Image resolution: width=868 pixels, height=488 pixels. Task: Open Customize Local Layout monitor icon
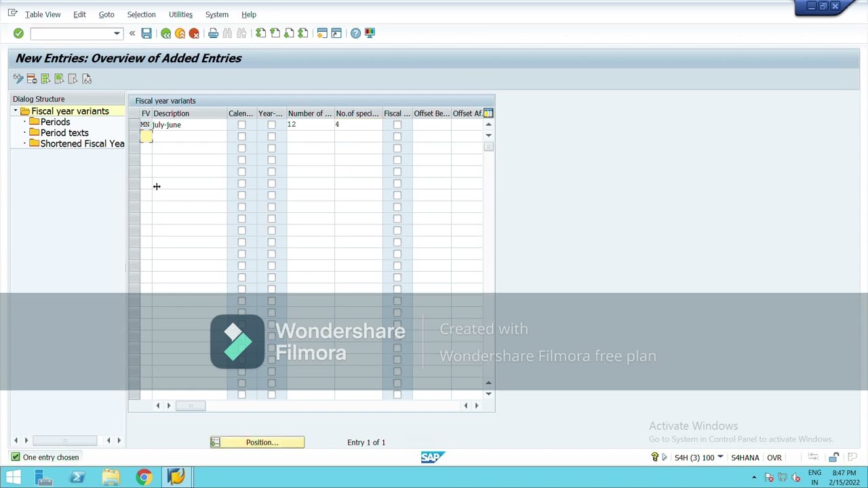tap(370, 33)
